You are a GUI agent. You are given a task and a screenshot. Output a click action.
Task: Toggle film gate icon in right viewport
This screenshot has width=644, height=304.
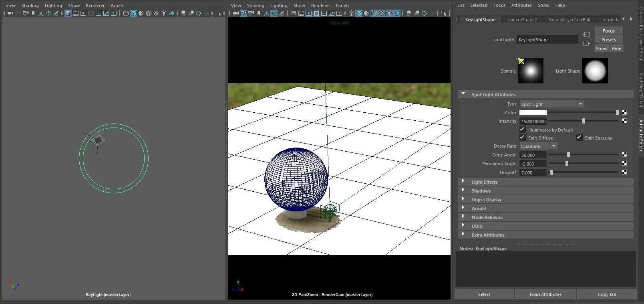click(x=301, y=13)
